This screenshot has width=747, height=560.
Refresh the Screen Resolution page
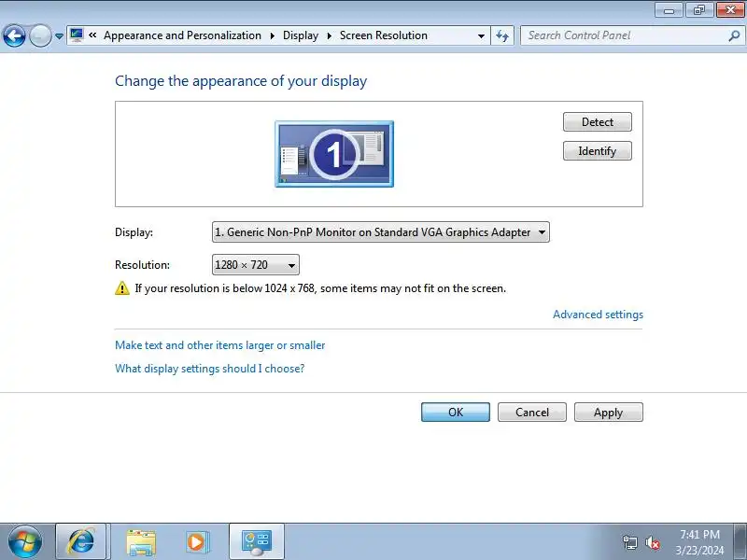[502, 35]
